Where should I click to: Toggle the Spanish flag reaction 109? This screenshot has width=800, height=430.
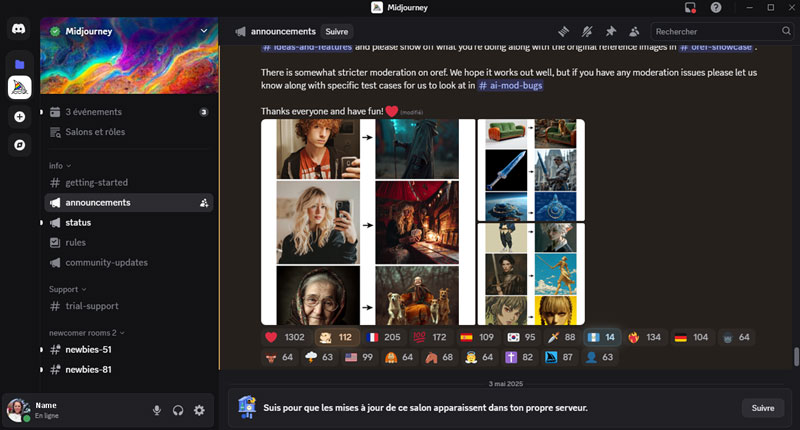pyautogui.click(x=477, y=337)
